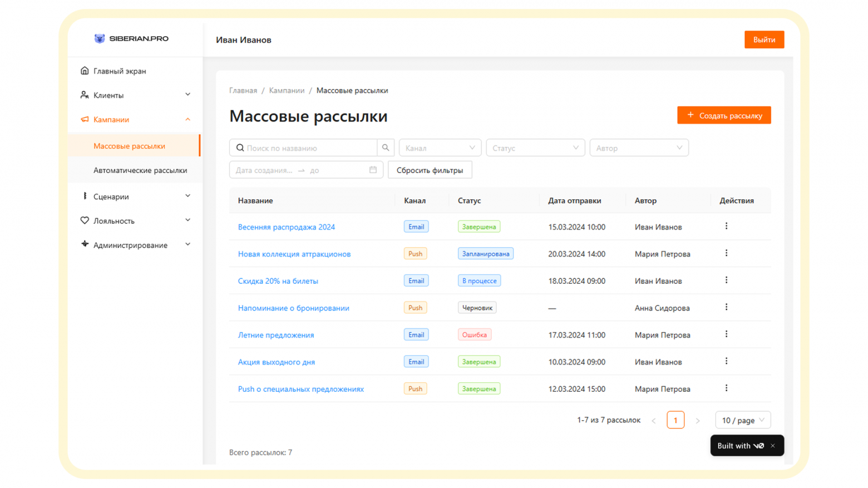Click the Siberian.pro bear logo
Screen dimensions: 868x488
[100, 38]
